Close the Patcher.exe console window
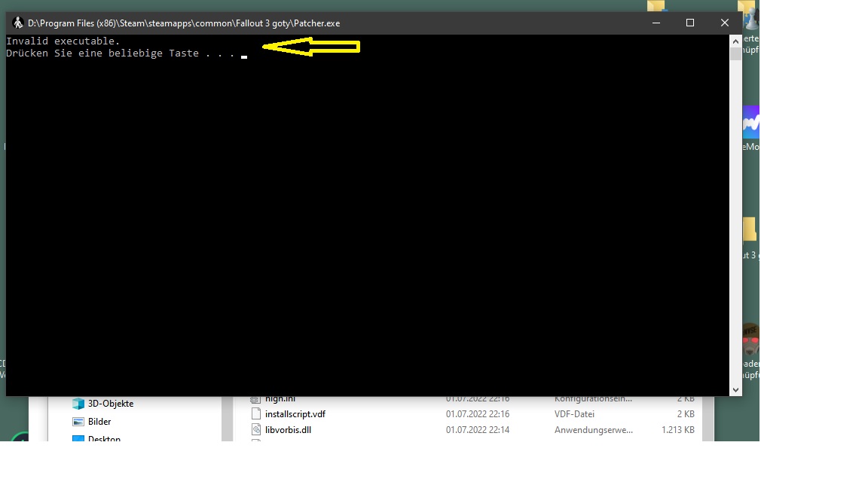 coord(724,23)
